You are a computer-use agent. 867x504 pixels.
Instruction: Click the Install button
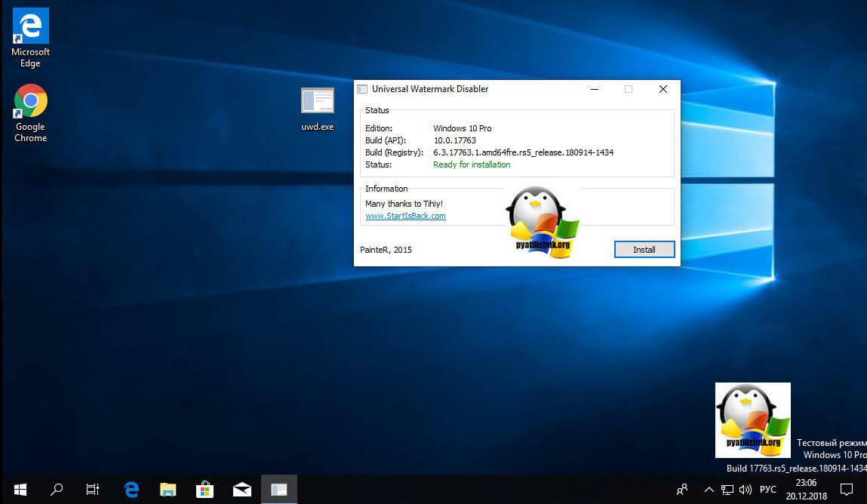pyautogui.click(x=644, y=250)
